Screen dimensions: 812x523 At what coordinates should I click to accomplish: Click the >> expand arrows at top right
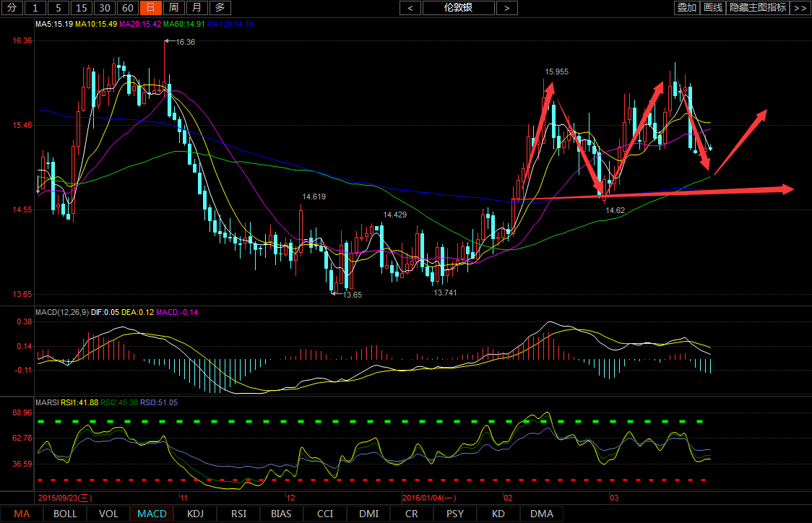(800, 8)
